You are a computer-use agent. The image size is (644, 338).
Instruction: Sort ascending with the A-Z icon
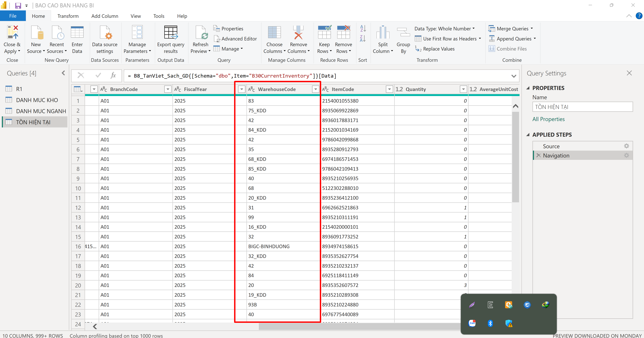click(x=363, y=29)
